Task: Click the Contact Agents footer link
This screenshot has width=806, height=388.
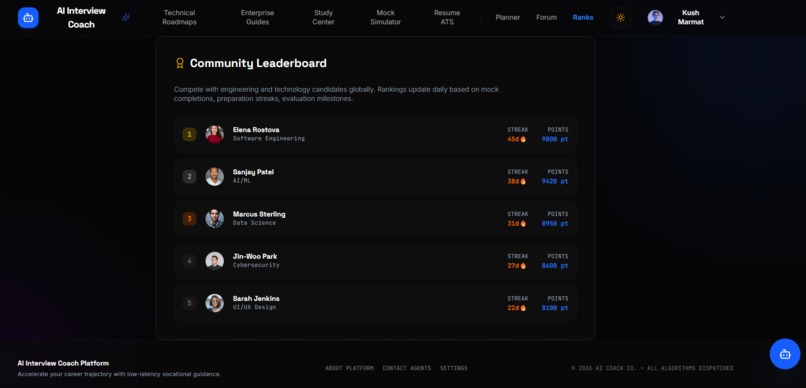Action: point(407,368)
